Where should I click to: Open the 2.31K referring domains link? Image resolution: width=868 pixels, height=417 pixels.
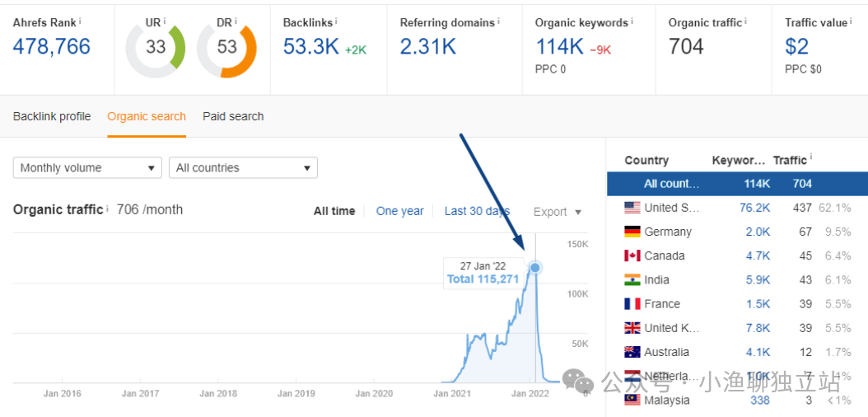click(428, 46)
